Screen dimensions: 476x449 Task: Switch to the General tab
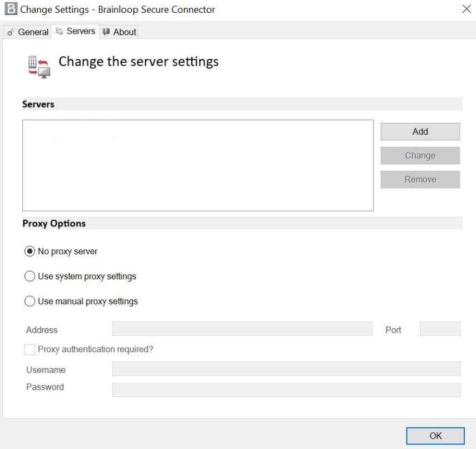click(27, 32)
